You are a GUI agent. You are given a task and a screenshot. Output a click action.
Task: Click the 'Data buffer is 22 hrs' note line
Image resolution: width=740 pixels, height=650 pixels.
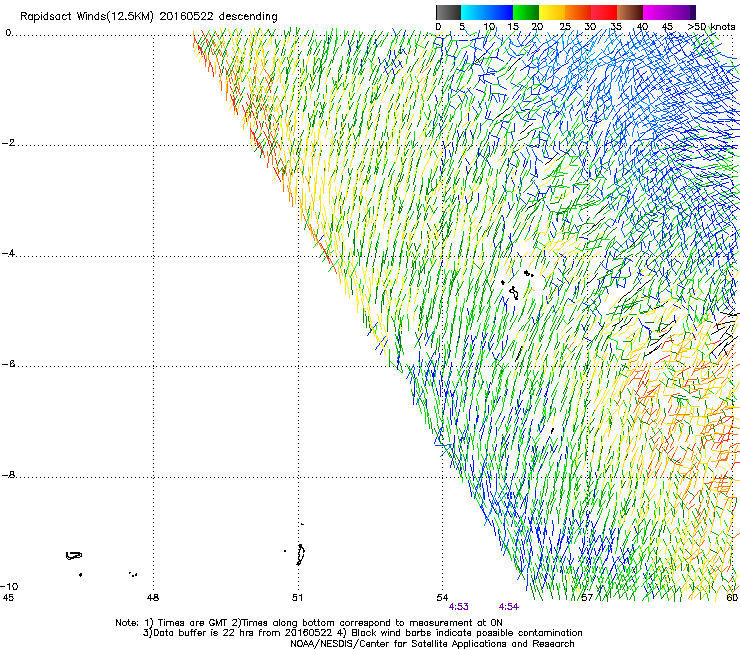[362, 633]
